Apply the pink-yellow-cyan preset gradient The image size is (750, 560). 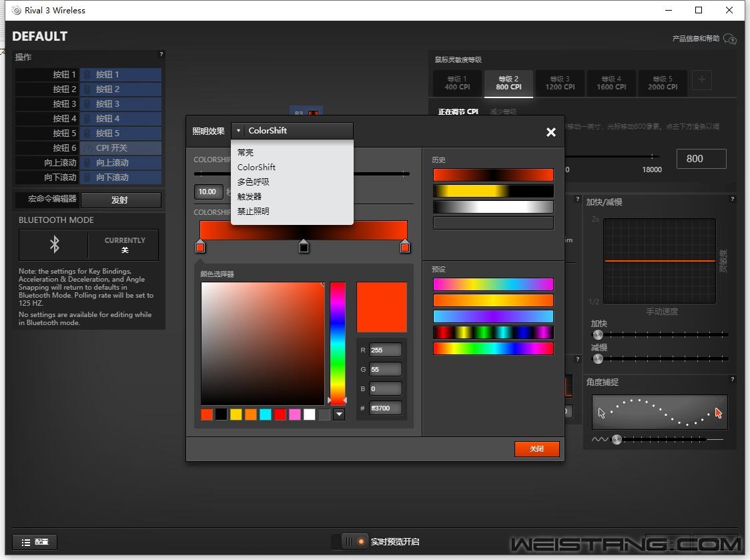[493, 284]
